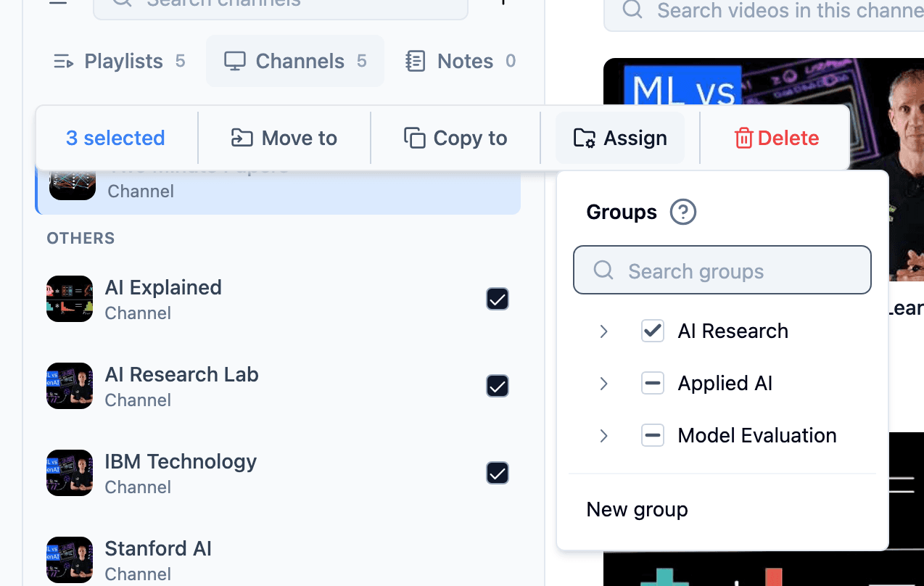
Task: Click the Copy to duplicate icon
Action: (414, 138)
